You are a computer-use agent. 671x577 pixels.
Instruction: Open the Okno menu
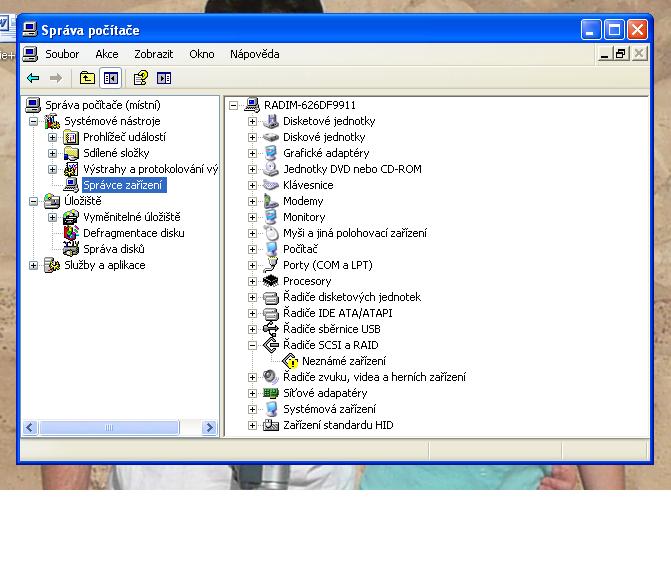click(202, 54)
